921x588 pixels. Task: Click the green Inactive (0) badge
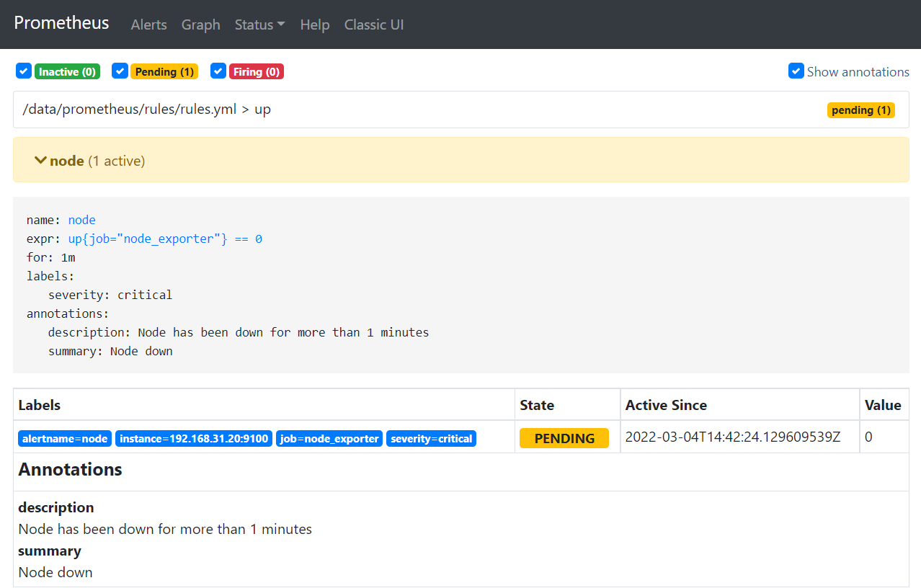click(x=67, y=72)
